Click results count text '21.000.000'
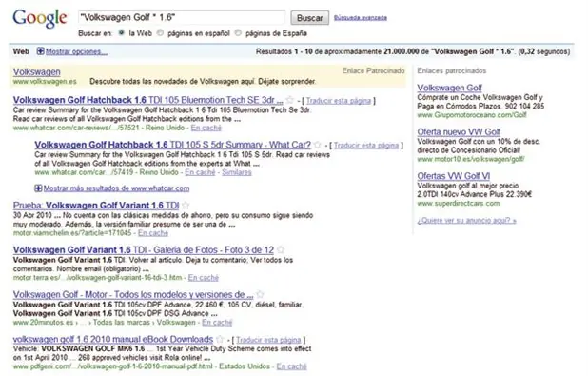 coord(401,51)
